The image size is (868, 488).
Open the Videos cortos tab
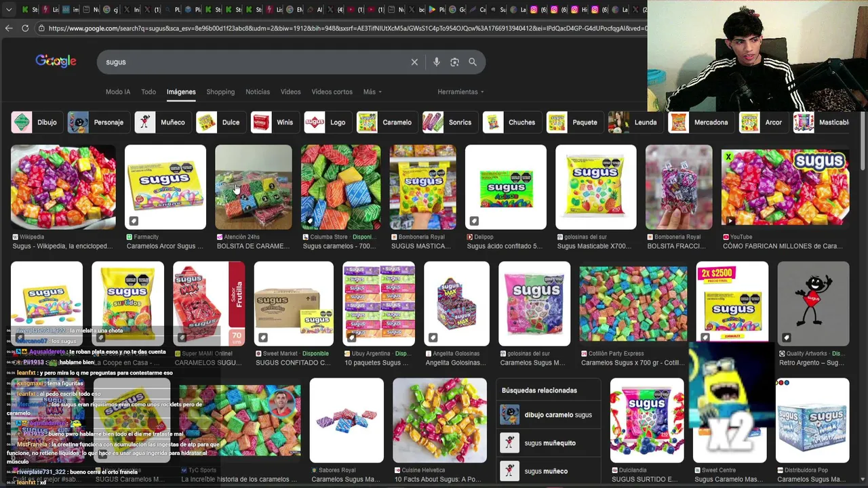pyautogui.click(x=332, y=91)
